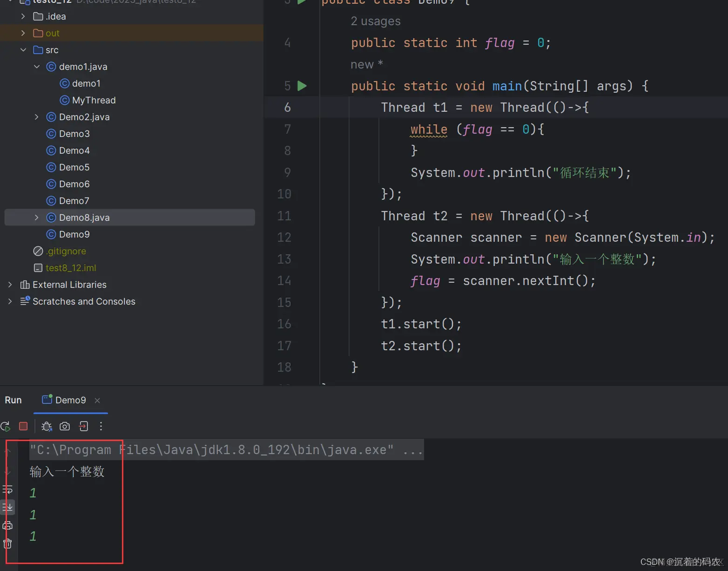Click flag variable on line 14
Image resolution: width=728 pixels, height=571 pixels.
[425, 281]
